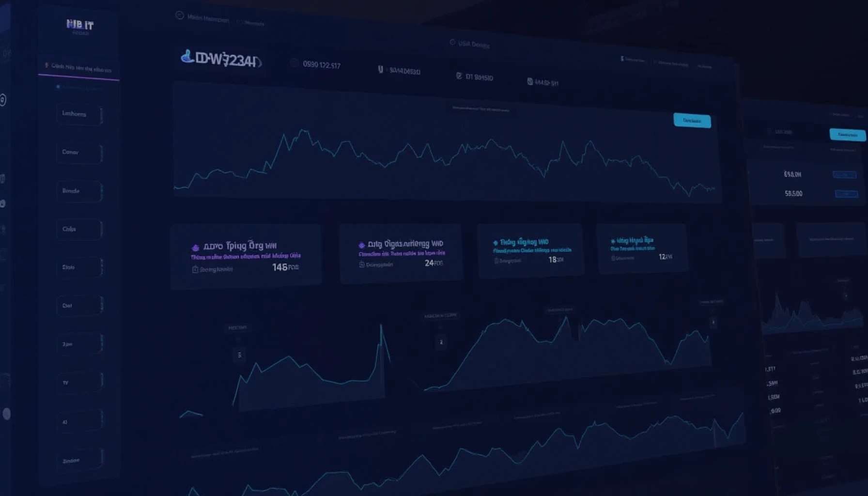The width and height of the screenshot is (868, 496).
Task: Click the blue button in the 59.500 row
Action: pyautogui.click(x=846, y=194)
